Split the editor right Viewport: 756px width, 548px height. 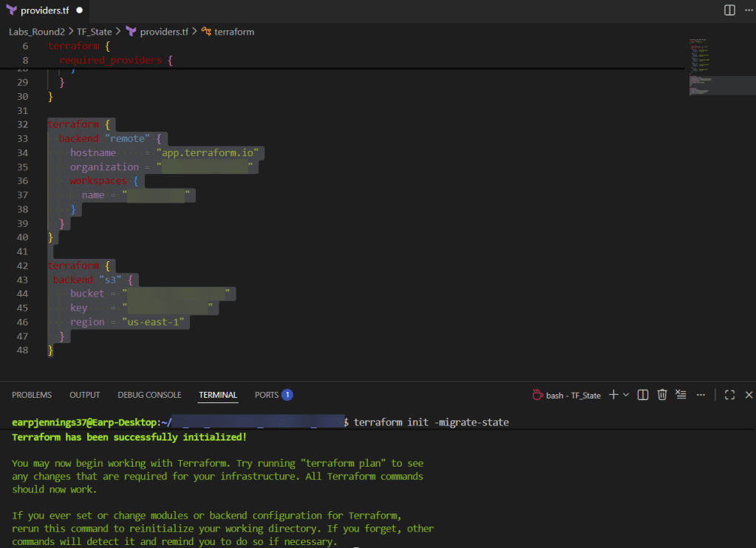tap(729, 10)
